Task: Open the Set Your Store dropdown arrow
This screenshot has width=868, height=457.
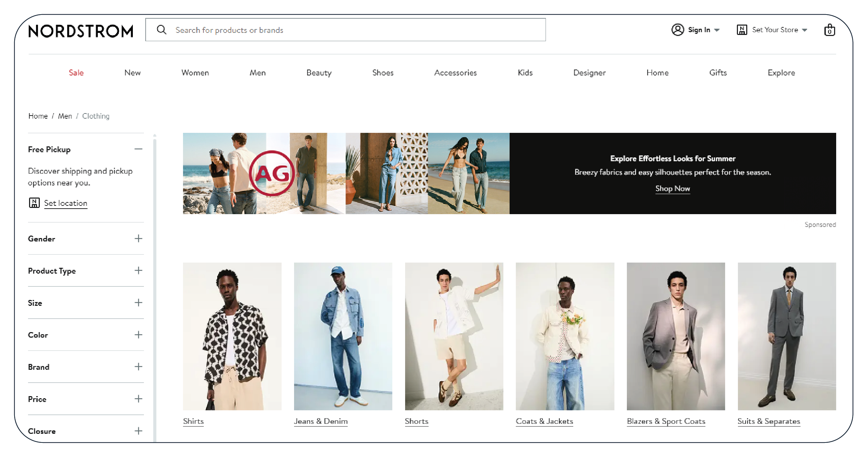Action: click(804, 30)
